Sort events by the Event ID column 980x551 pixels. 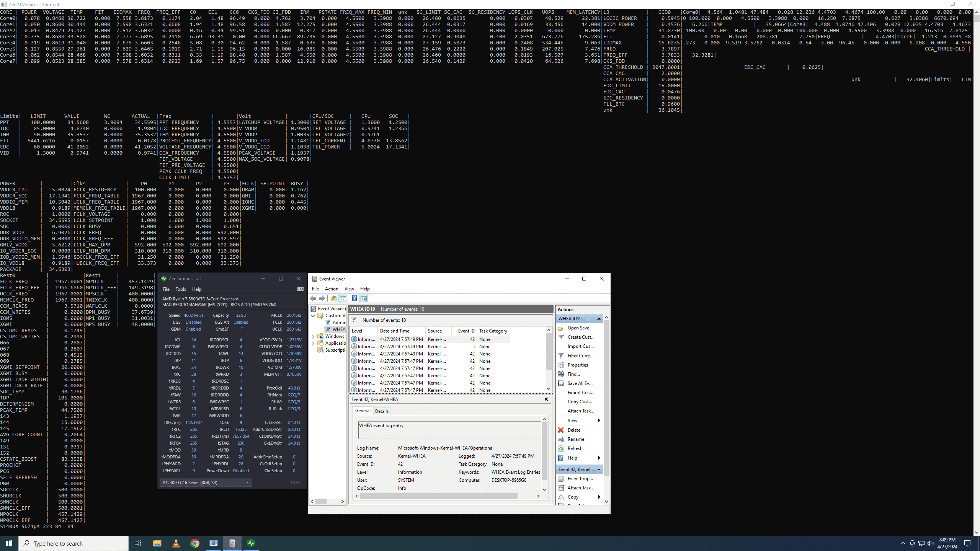[464, 331]
